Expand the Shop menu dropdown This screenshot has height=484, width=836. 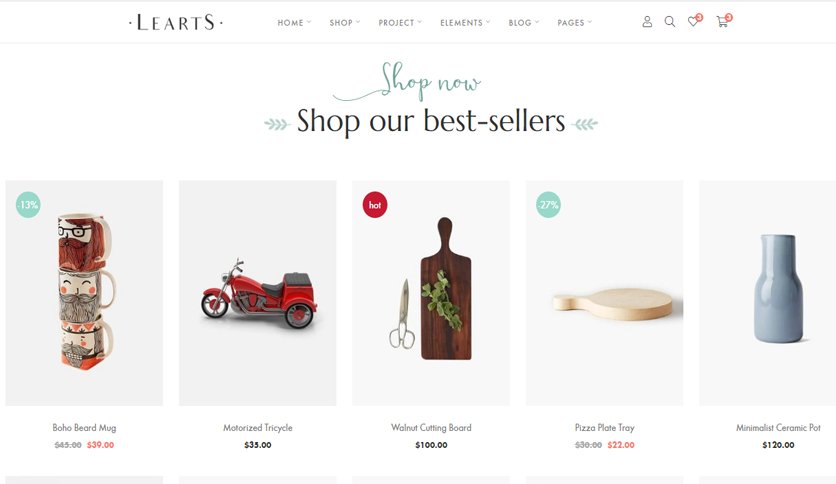click(x=344, y=22)
